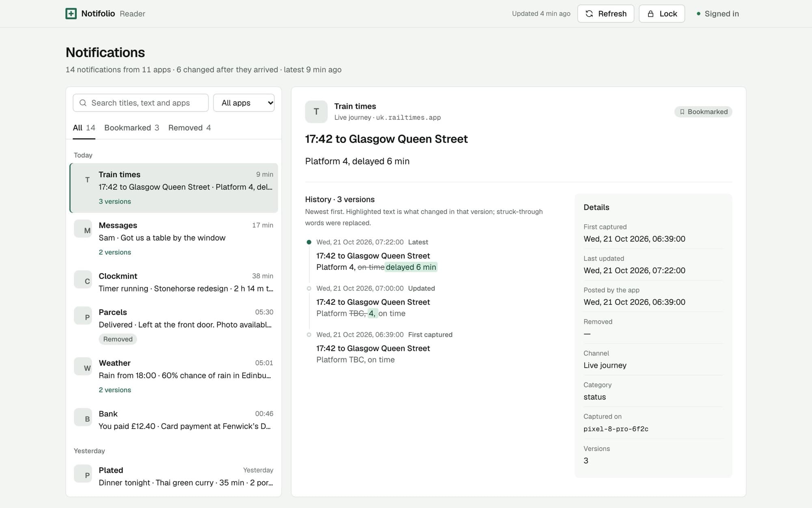Screen dimensions: 812x508
Task: Select the First captured marker at 06:39:00
Action: click(x=309, y=335)
